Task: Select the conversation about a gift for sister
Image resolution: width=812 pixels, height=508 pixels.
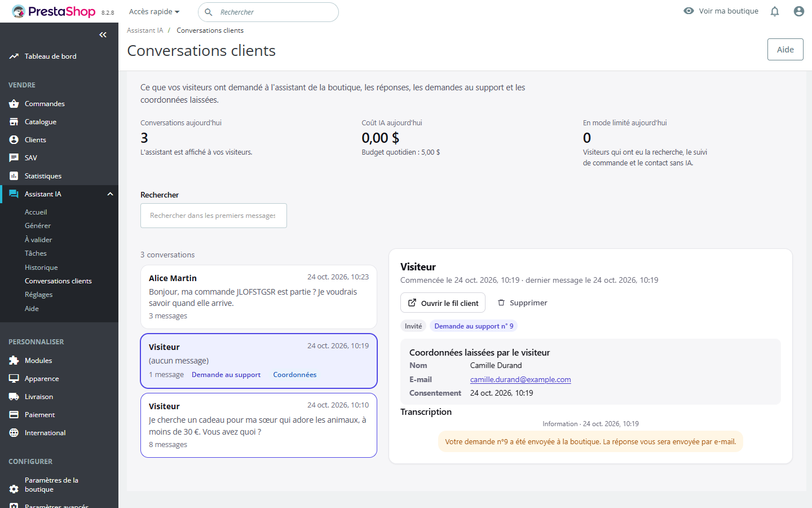Action: [x=259, y=425]
